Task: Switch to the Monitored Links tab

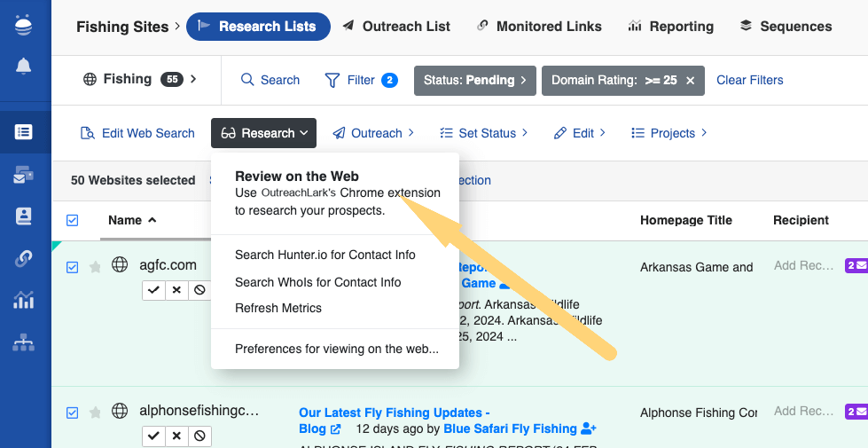Action: coord(539,27)
